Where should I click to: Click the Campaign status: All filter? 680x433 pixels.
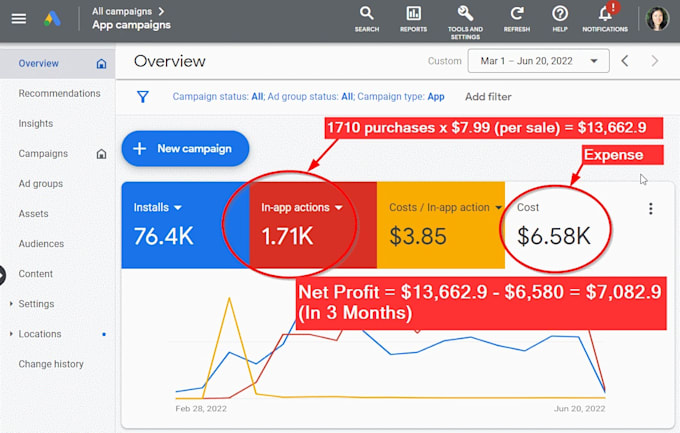point(218,96)
